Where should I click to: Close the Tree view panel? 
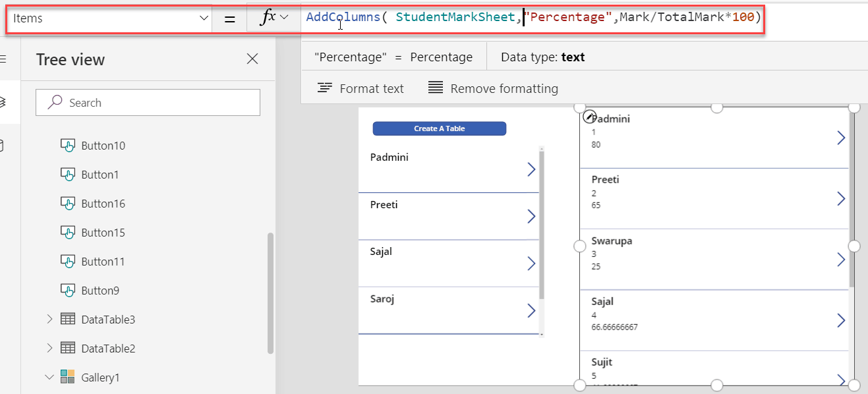[x=252, y=59]
